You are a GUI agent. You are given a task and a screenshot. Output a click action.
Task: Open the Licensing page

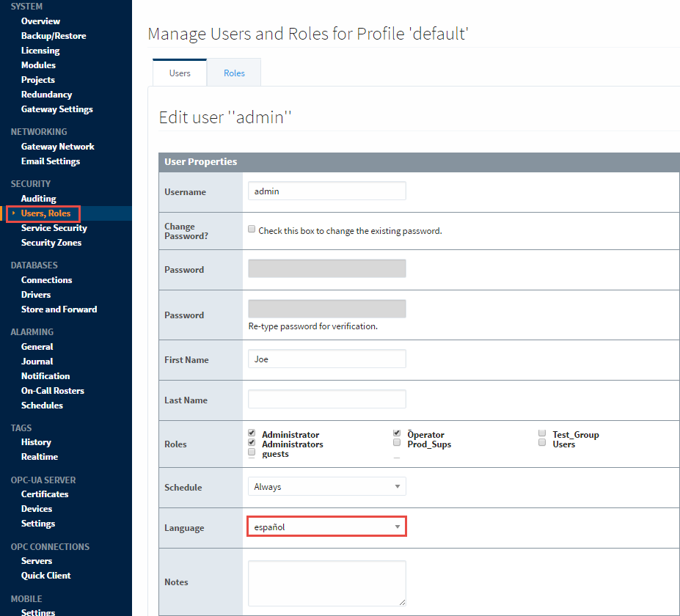click(x=40, y=50)
